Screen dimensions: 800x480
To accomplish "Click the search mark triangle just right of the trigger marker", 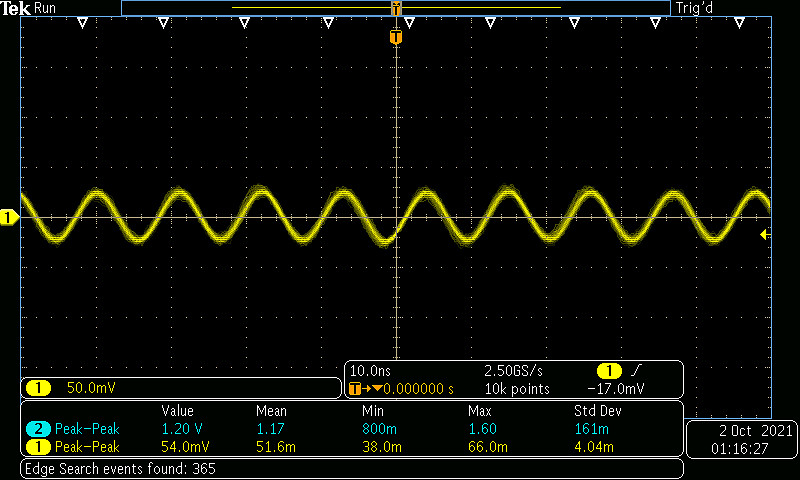I will (x=409, y=22).
